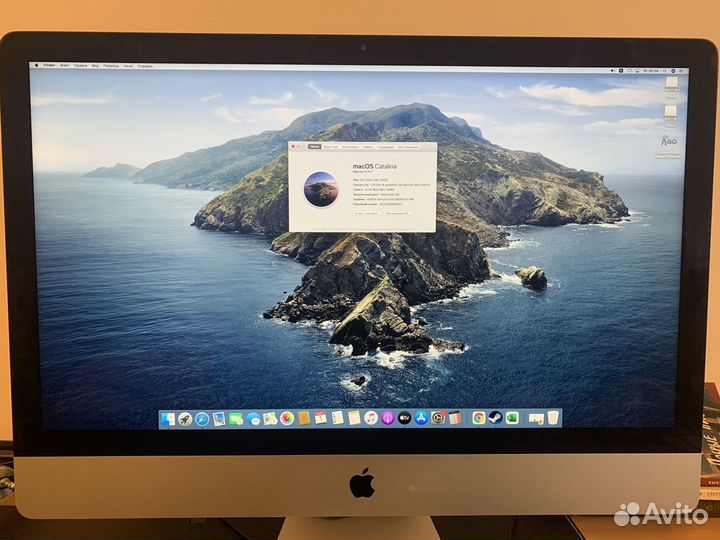720x540 pixels.
Task: Launch Microsoft Excel from the Dock
Action: pyautogui.click(x=512, y=418)
